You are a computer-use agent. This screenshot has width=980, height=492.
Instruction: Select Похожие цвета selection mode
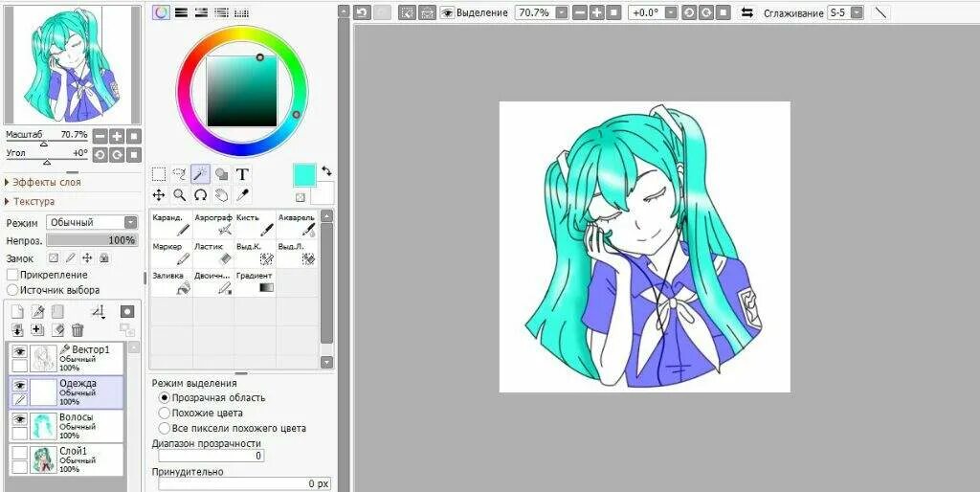point(165,414)
